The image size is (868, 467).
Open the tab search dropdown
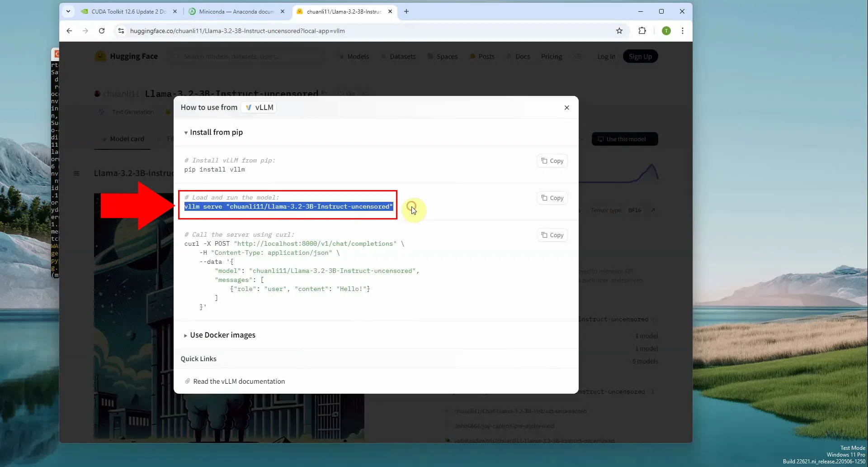68,11
